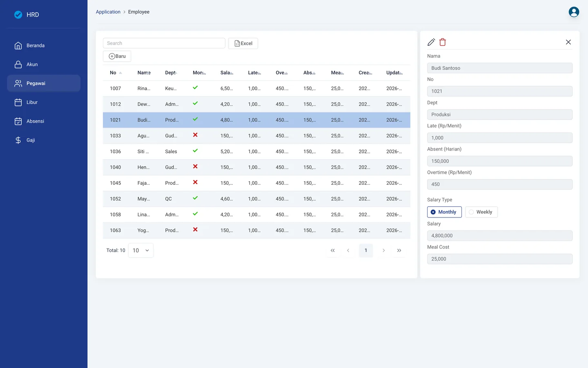
Task: Jump to the first page
Action: 333,251
